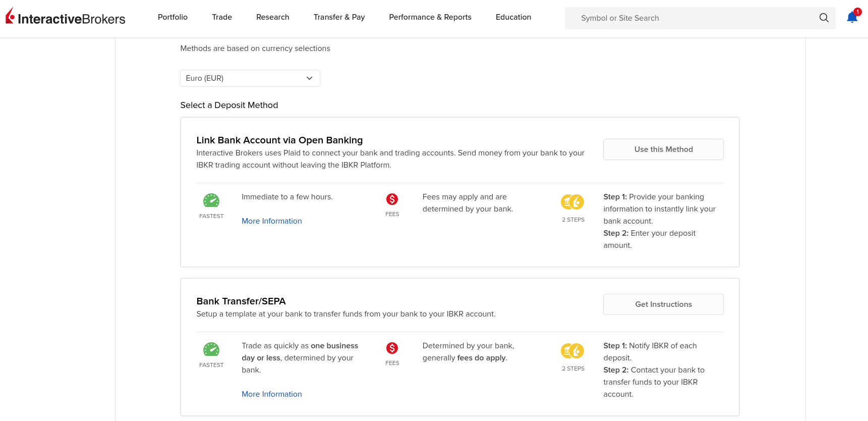Viewport: 868px width, 421px height.
Task: Open More Information under Bank Transfer/SEPA
Action: (x=272, y=394)
